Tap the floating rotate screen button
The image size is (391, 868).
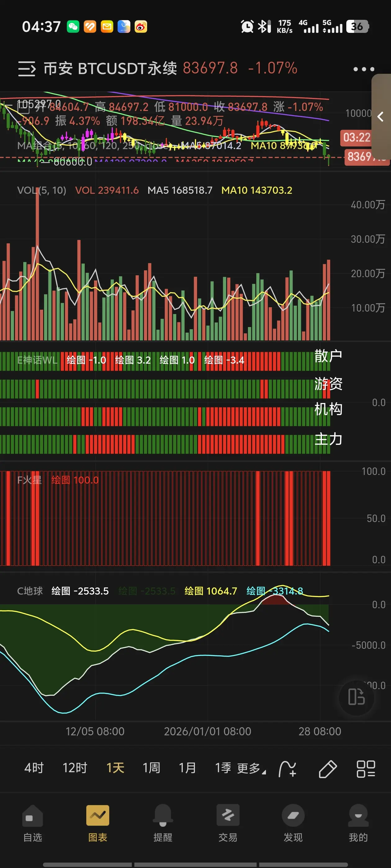coord(356,697)
